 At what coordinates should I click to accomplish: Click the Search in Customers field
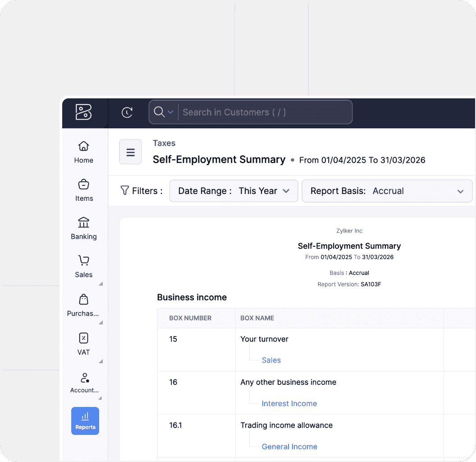coord(264,112)
